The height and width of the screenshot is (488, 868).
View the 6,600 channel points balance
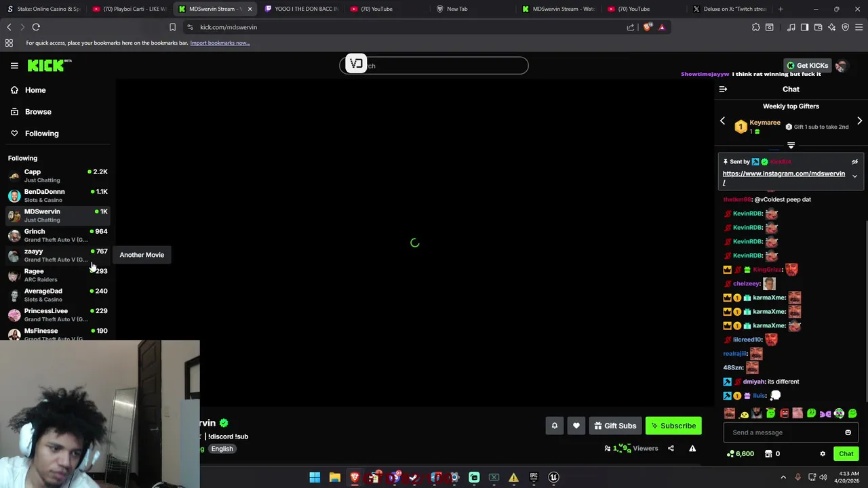[x=741, y=454]
